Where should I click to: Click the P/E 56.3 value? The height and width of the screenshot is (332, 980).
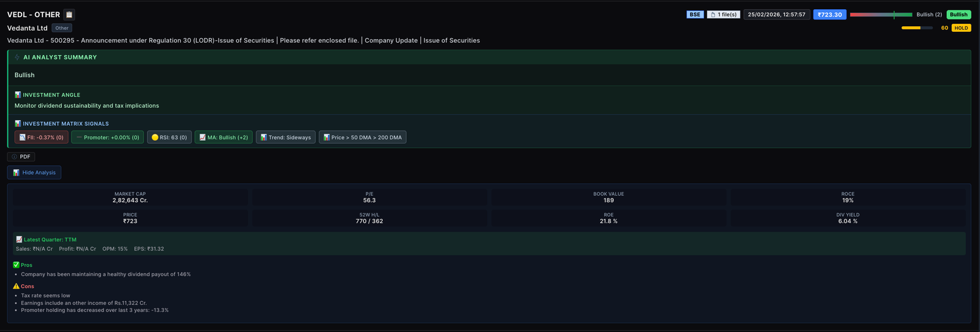click(369, 200)
